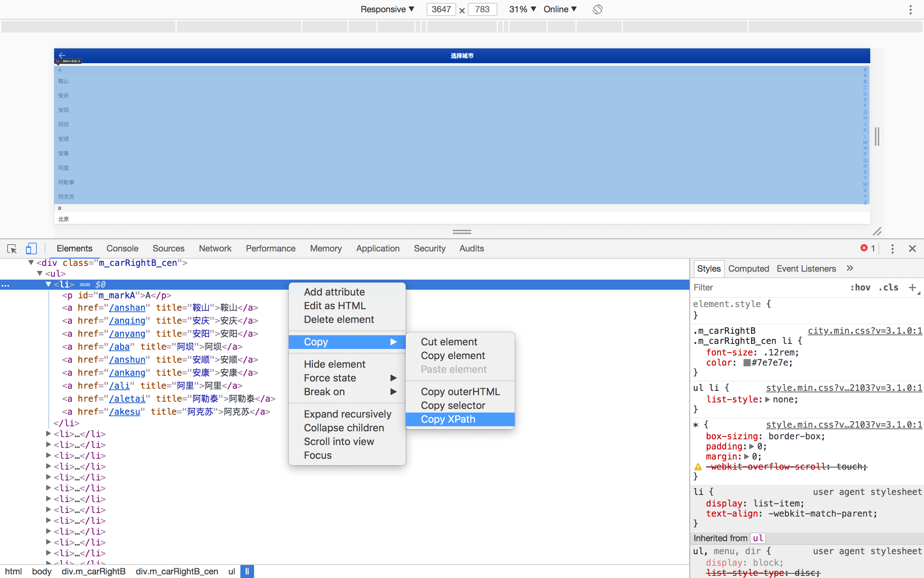Screen dimensions: 924x578
Task: Click the ellipsis beside selected li row
Action: (5, 285)
